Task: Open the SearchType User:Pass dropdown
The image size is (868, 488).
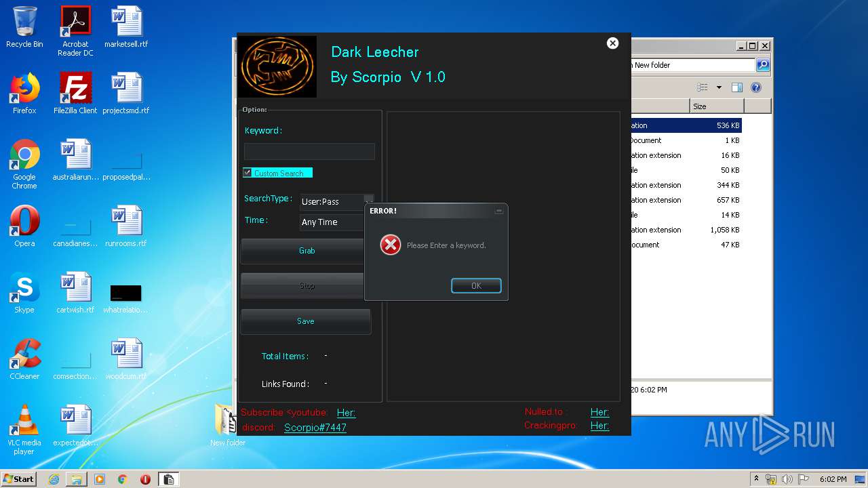Action: 337,201
